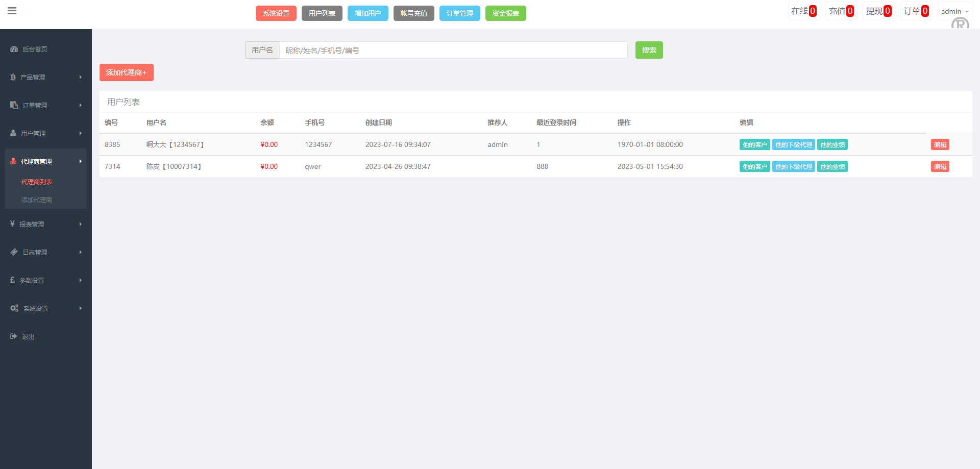The image size is (980, 469).
Task: Click the ticket icon beside 日志管理
Action: tap(14, 252)
